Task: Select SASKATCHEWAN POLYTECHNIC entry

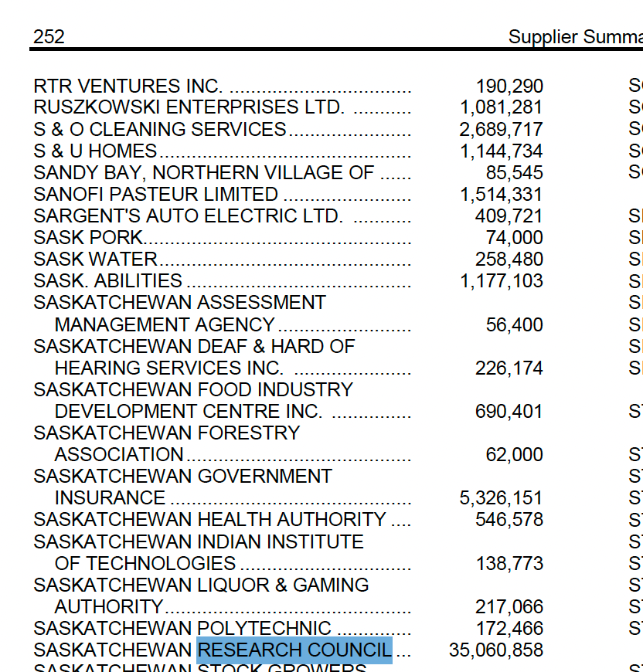Action: pyautogui.click(x=182, y=628)
